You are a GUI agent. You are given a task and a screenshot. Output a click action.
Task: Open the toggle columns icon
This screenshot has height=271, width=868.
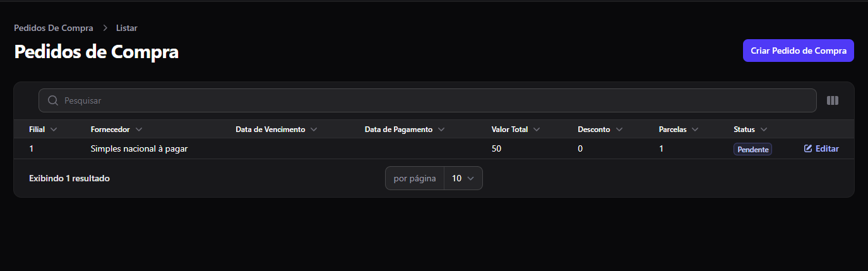pos(832,100)
